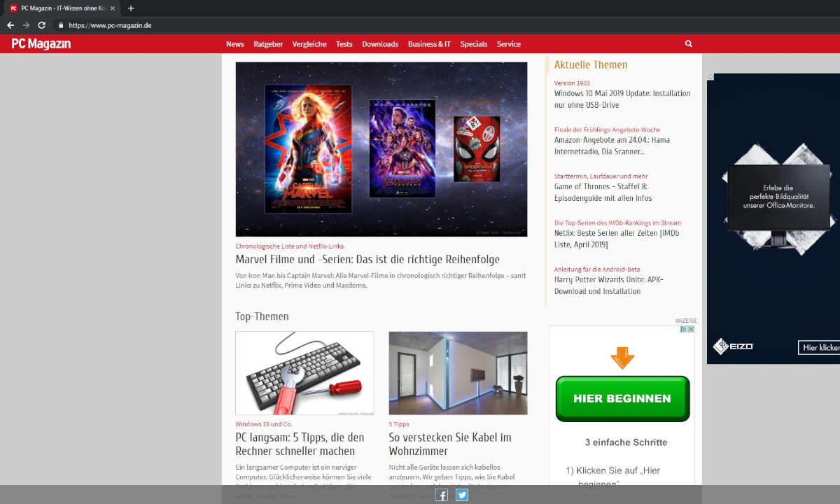Open the Vergleiche menu
Screen dimensions: 840x504
[x=309, y=44]
